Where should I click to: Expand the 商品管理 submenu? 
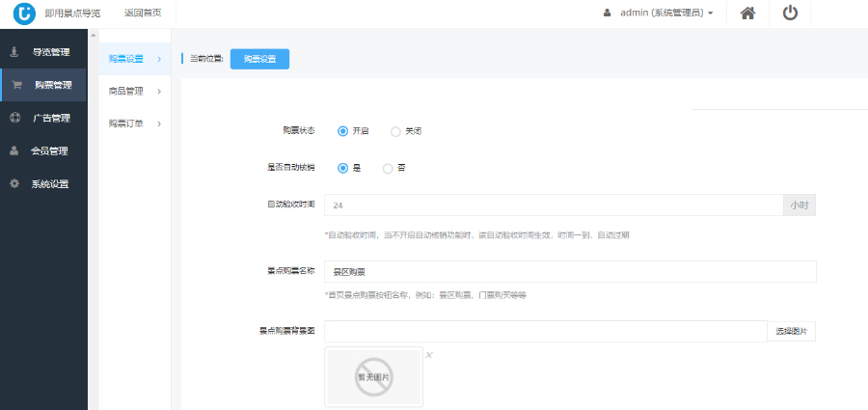(134, 92)
